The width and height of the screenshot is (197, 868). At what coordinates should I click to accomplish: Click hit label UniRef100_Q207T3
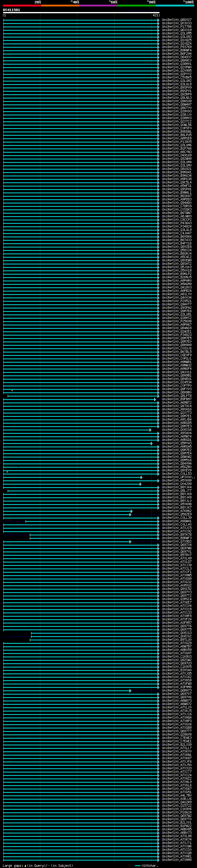point(177,412)
